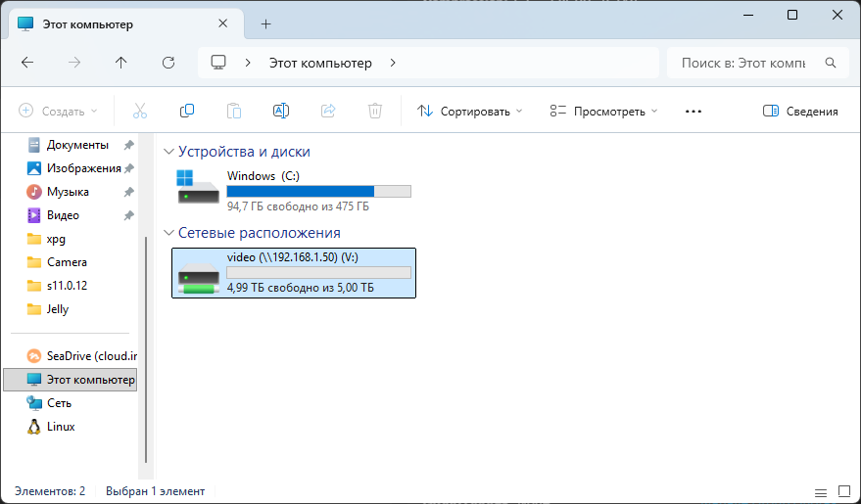Open a new tab with plus

coord(265,23)
